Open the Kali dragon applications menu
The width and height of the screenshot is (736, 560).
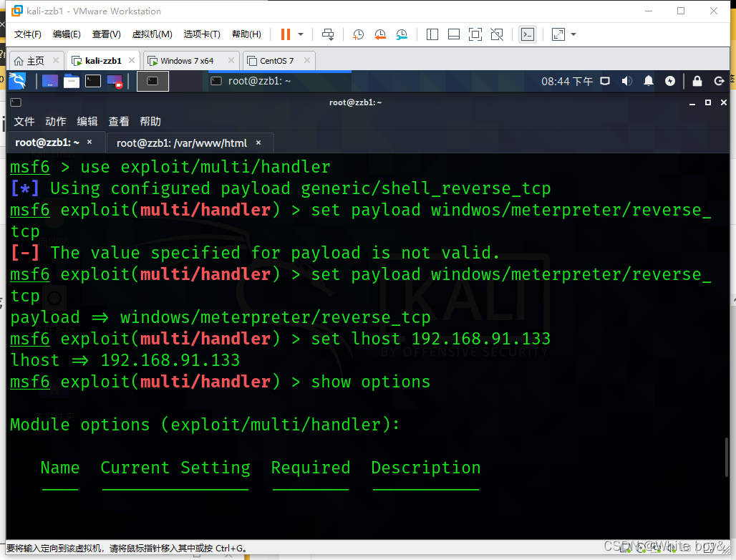tap(17, 81)
